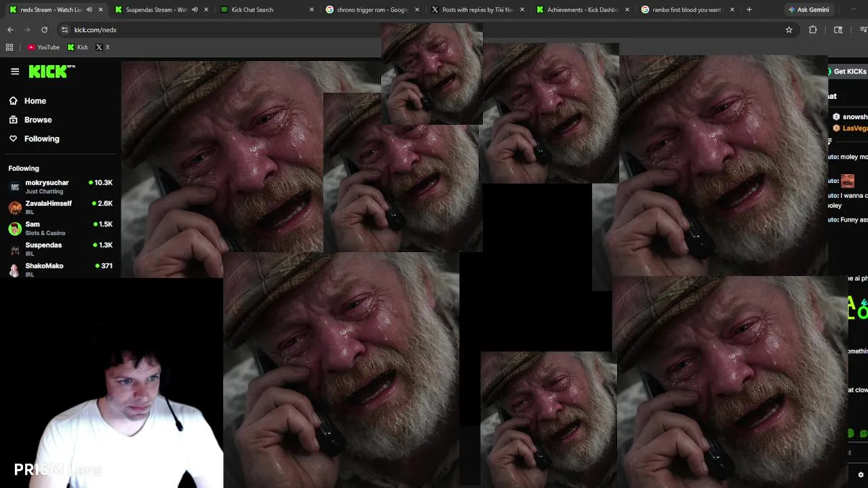This screenshot has width=868, height=488.
Task: Click the Get KICKs button
Action: pos(848,71)
